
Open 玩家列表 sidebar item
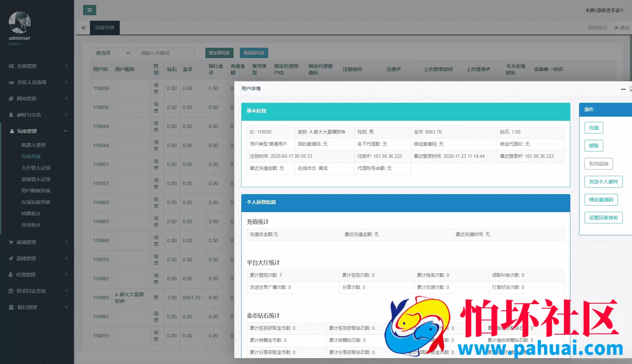point(31,156)
